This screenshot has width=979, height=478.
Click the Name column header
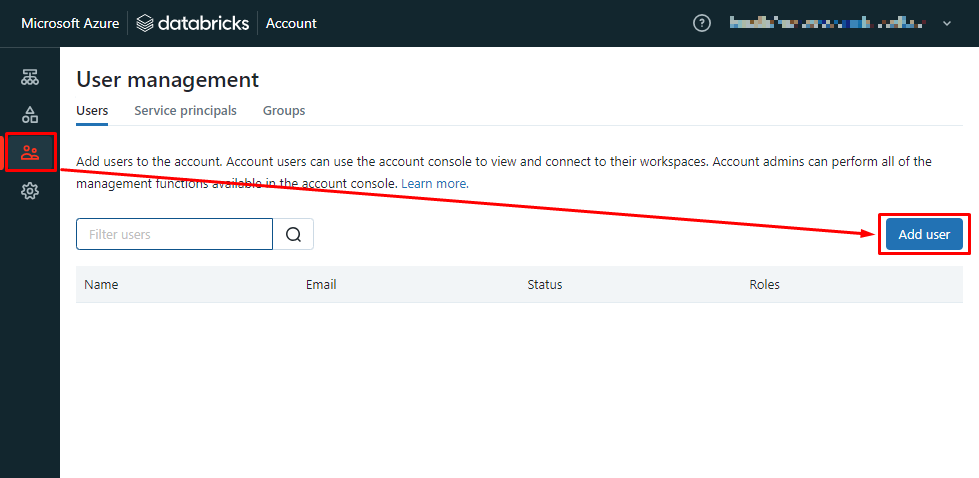(101, 285)
